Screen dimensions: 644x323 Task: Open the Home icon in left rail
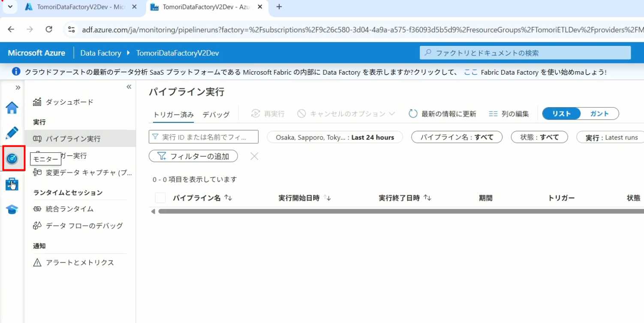pyautogui.click(x=12, y=108)
